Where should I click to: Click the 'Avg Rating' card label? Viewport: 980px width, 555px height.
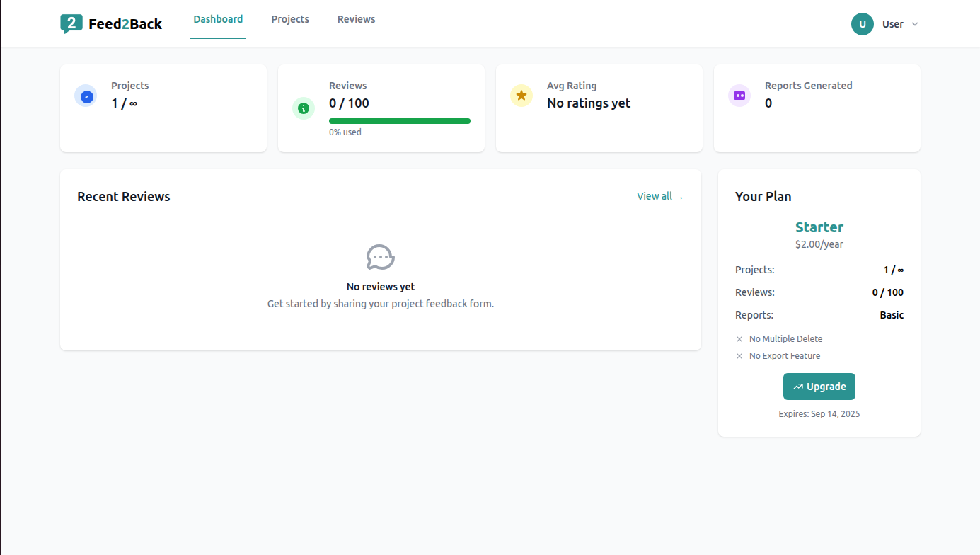tap(572, 86)
